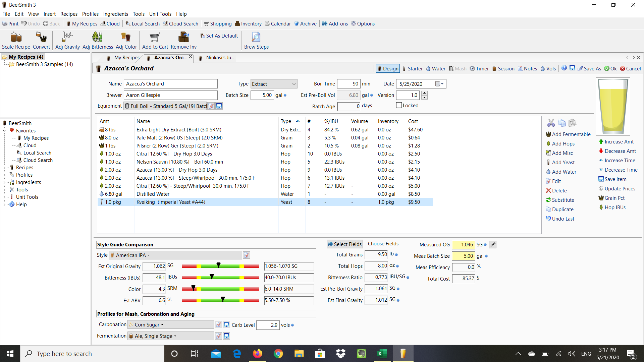Screen dimensions: 644x362
Task: Open the Style American IPA dropdown
Action: coord(175,255)
